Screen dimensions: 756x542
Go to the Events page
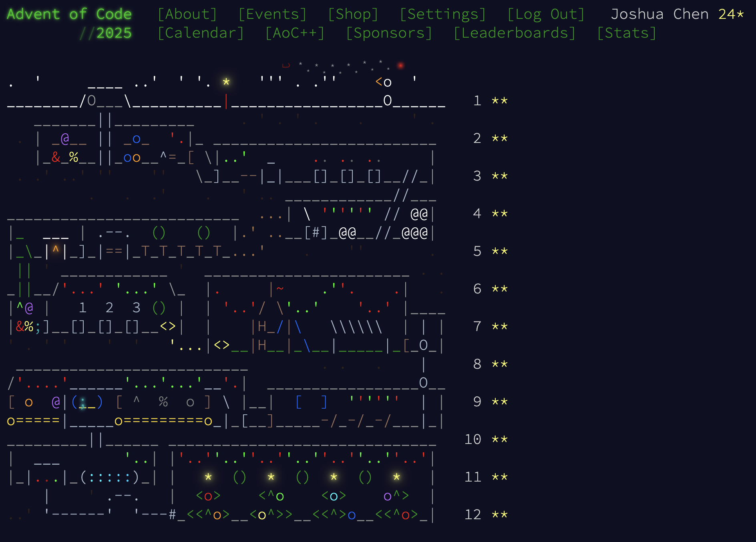272,14
